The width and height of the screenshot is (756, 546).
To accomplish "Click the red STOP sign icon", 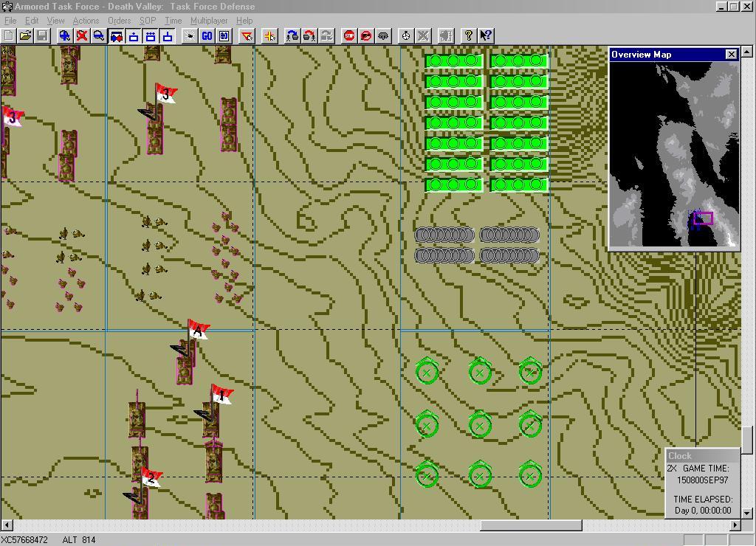I will (x=349, y=35).
